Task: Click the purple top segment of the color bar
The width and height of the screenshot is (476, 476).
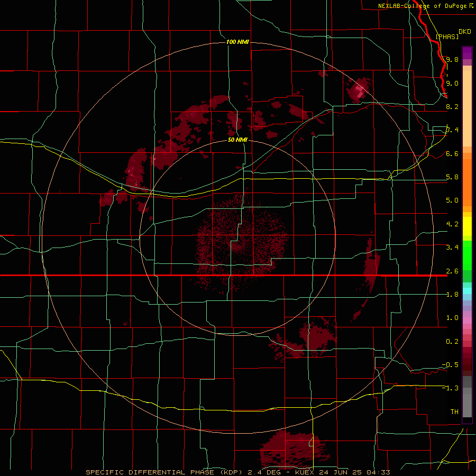Action: coord(467,53)
